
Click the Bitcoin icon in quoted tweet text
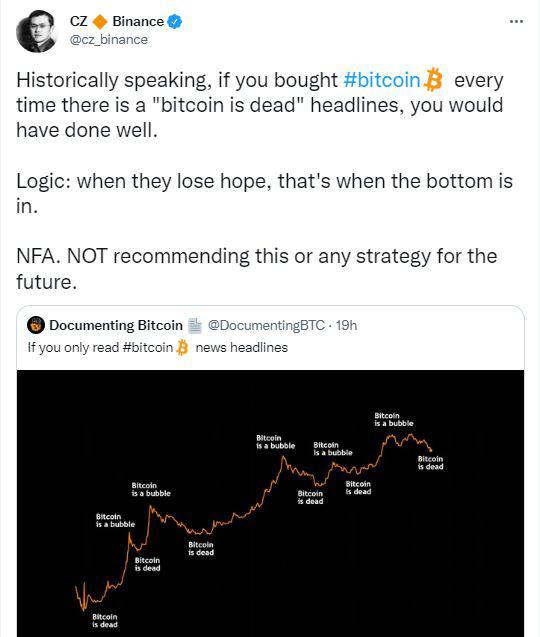tap(182, 348)
